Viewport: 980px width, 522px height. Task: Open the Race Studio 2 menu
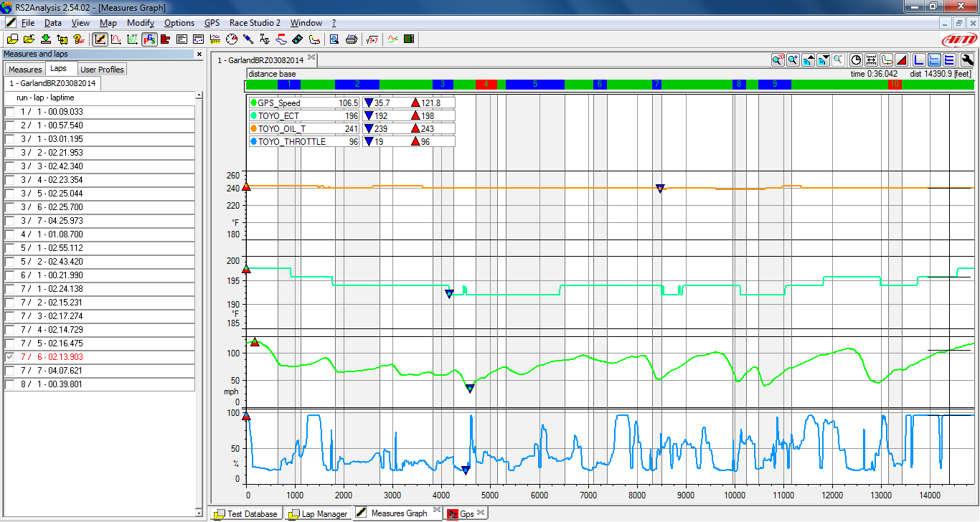coord(255,23)
